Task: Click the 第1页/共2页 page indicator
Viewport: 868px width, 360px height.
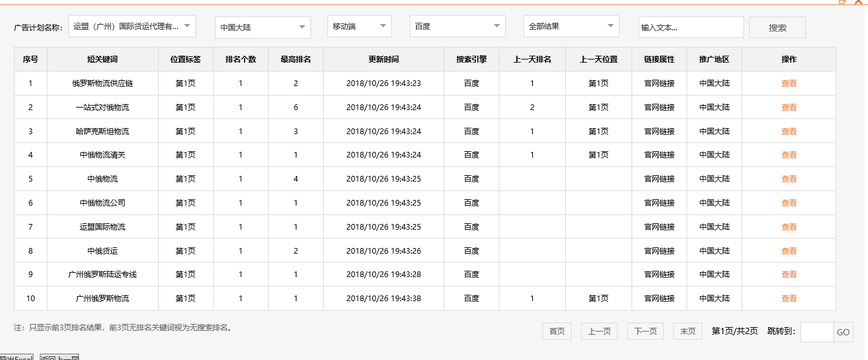Action: pos(735,331)
